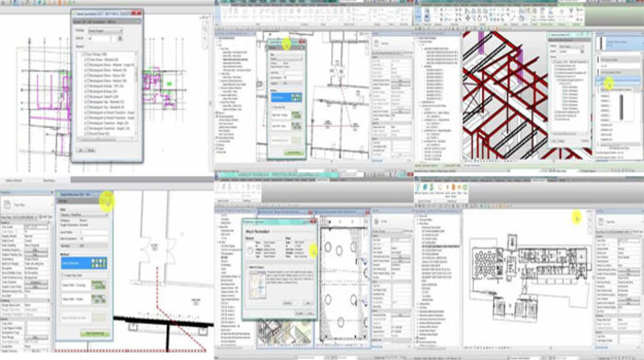Open the category dropdown in top-left search dialog

pyautogui.click(x=105, y=30)
